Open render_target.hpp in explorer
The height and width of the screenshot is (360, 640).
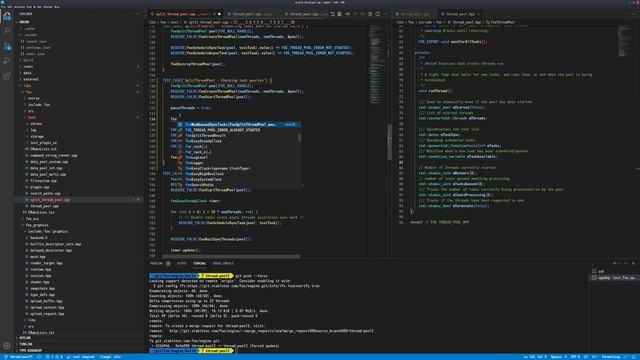point(46,263)
